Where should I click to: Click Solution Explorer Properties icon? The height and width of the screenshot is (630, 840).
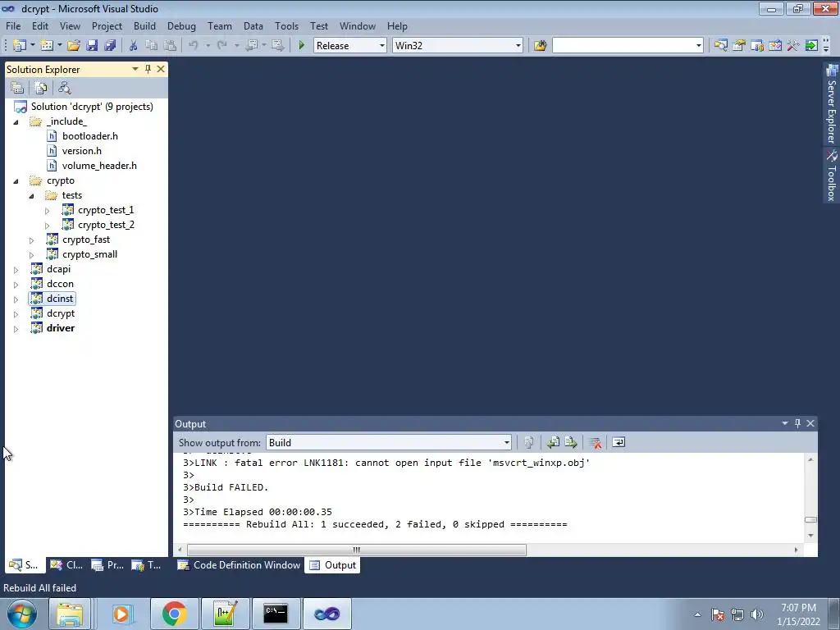point(17,87)
